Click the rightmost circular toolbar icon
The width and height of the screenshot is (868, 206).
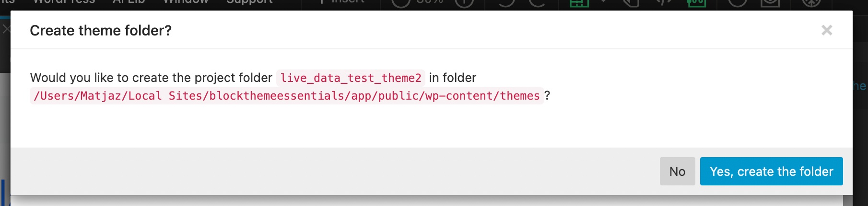pyautogui.click(x=812, y=2)
